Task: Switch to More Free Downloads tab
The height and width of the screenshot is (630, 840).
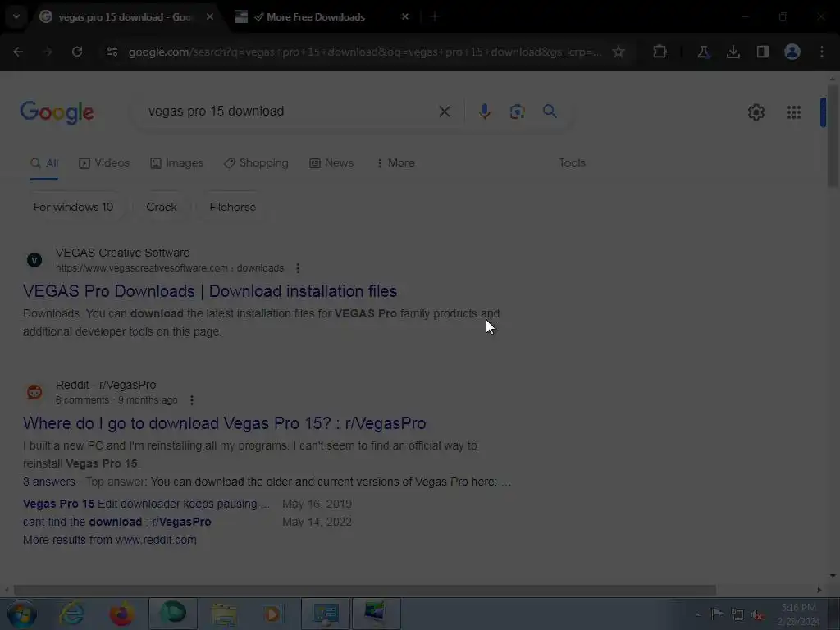Action: 316,17
